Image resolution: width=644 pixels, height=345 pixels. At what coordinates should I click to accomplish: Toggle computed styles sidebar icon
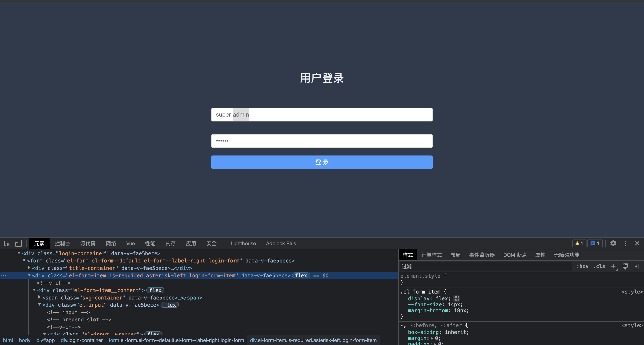[x=637, y=266]
